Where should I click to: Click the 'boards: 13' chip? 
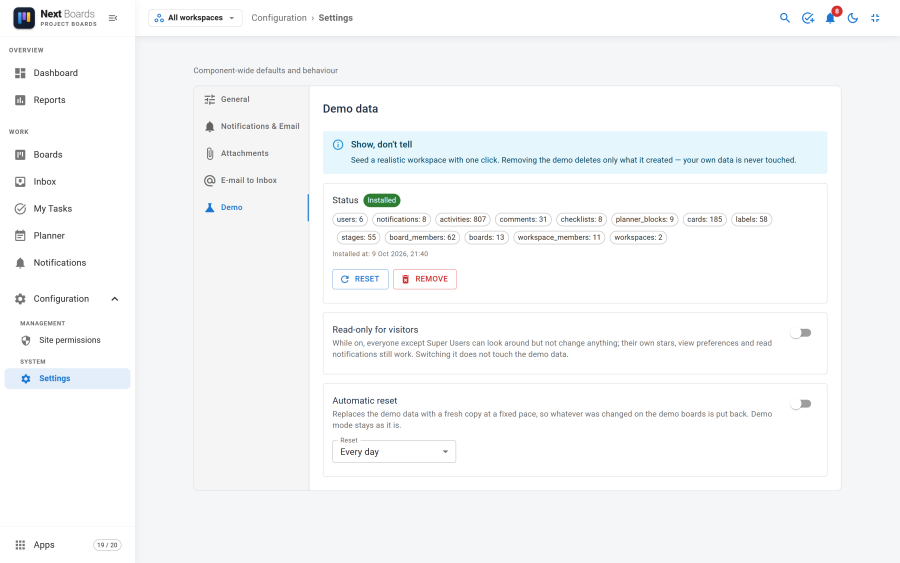coord(487,238)
